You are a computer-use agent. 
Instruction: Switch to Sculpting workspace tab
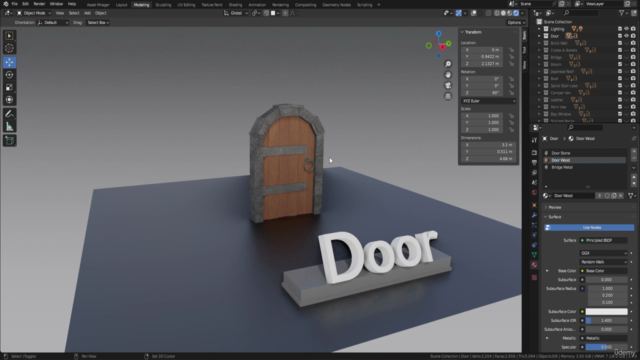[163, 5]
